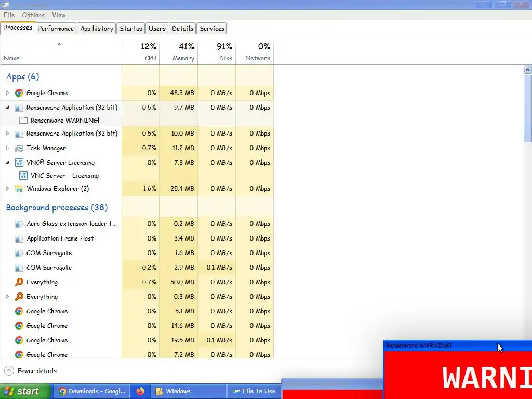532x399 pixels.
Task: Click the 25.4 MB memory cell
Action: 179,189
